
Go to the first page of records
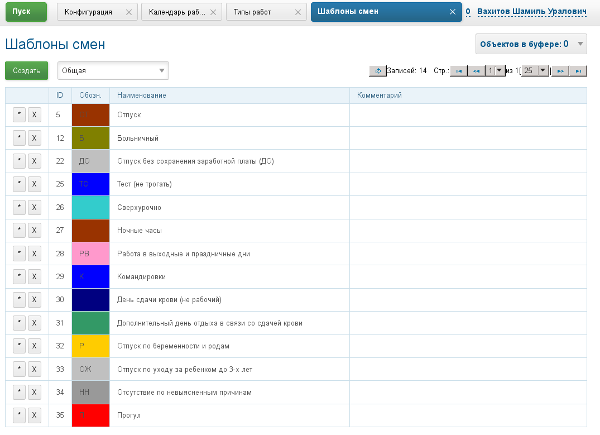pos(458,71)
